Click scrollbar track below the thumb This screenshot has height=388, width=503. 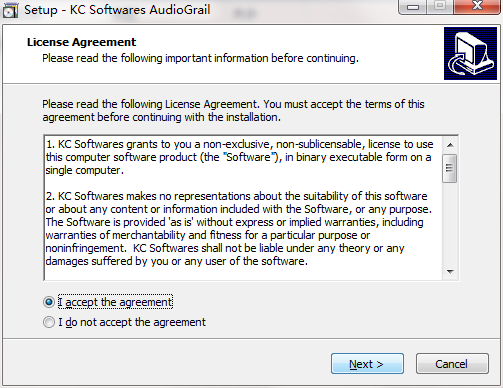450,223
